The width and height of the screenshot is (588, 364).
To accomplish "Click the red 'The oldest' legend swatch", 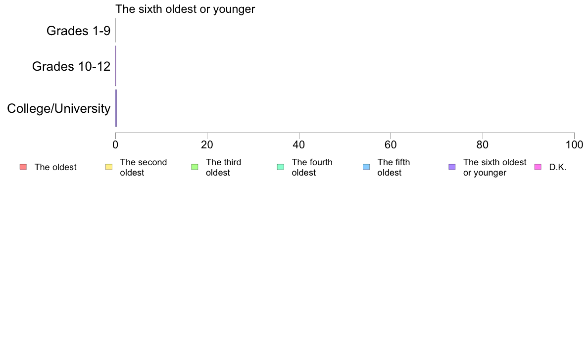I will pos(23,167).
